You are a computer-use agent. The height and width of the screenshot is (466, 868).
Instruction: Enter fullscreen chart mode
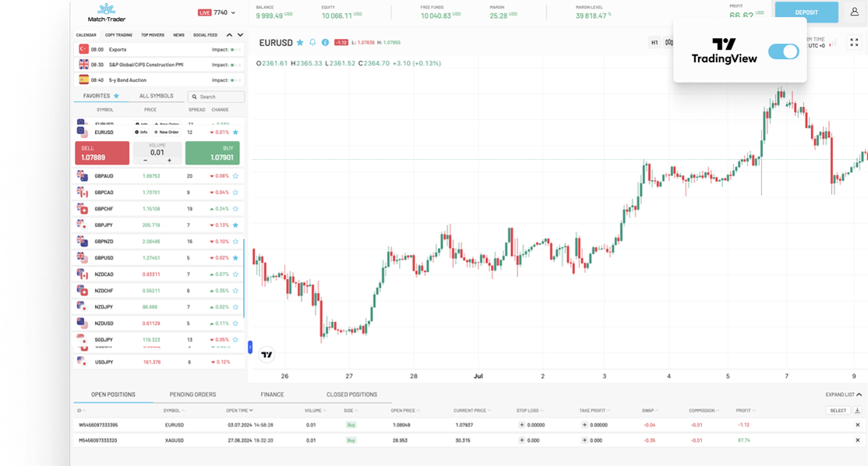tap(854, 43)
